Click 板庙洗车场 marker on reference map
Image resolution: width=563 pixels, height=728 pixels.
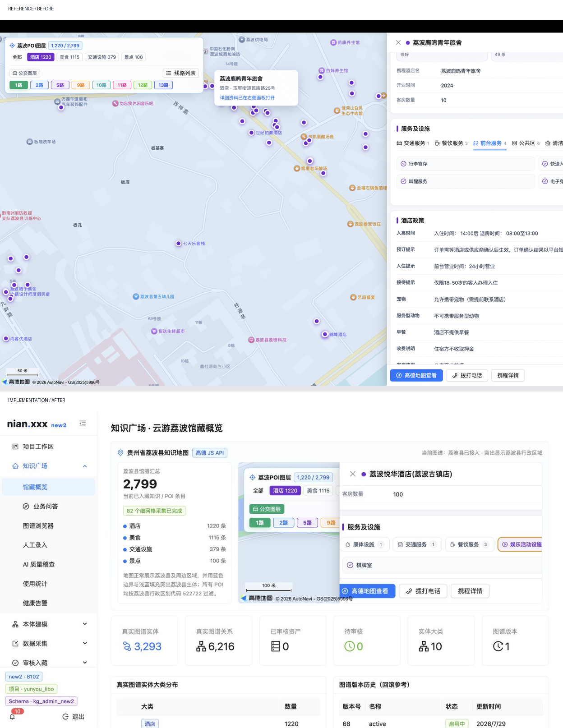coord(29,142)
